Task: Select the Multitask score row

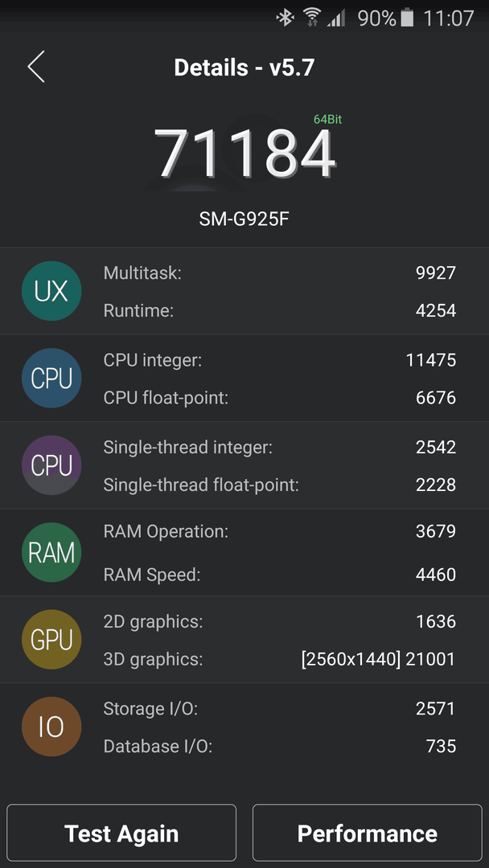Action: click(x=280, y=272)
